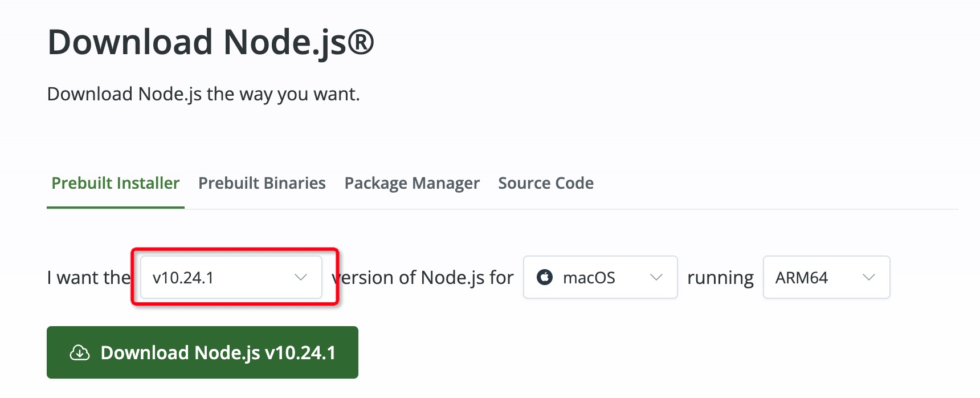Click the Apple logo in the macOS selector
The height and width of the screenshot is (398, 980).
coord(546,277)
